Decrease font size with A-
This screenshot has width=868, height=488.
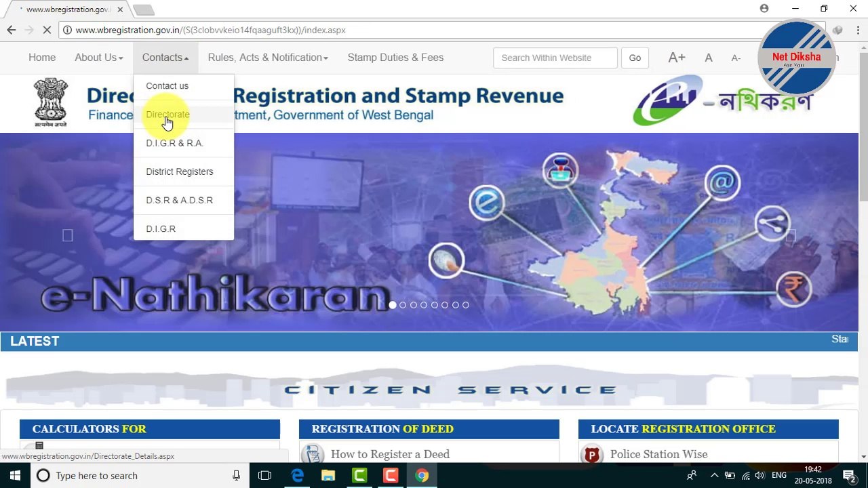(x=736, y=58)
